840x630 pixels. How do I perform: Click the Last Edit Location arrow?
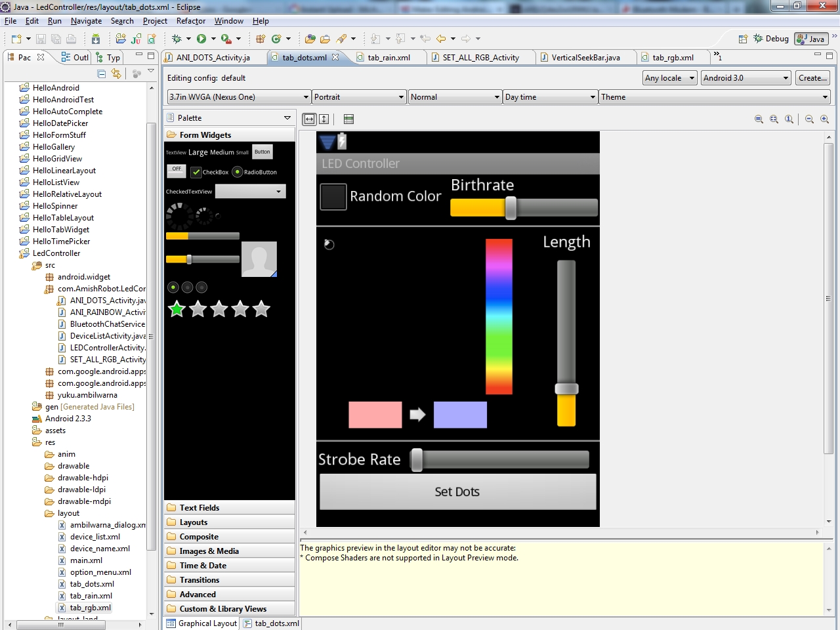click(x=425, y=39)
